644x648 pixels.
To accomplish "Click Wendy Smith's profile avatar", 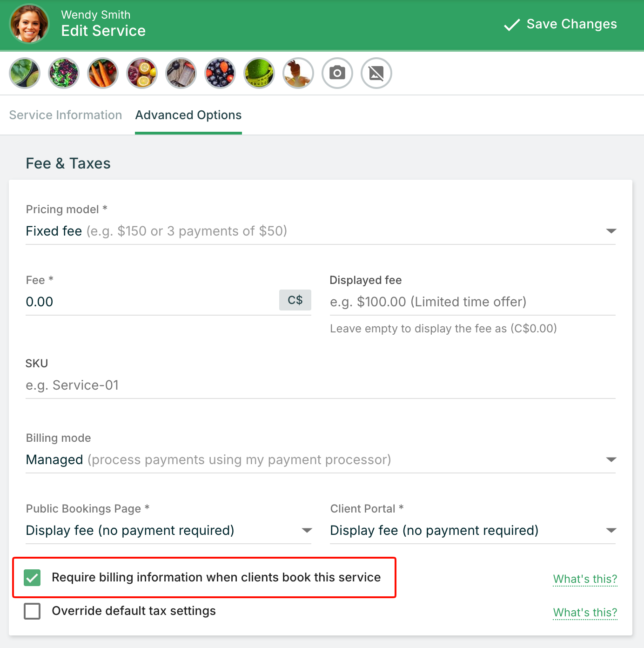I will coord(29,24).
